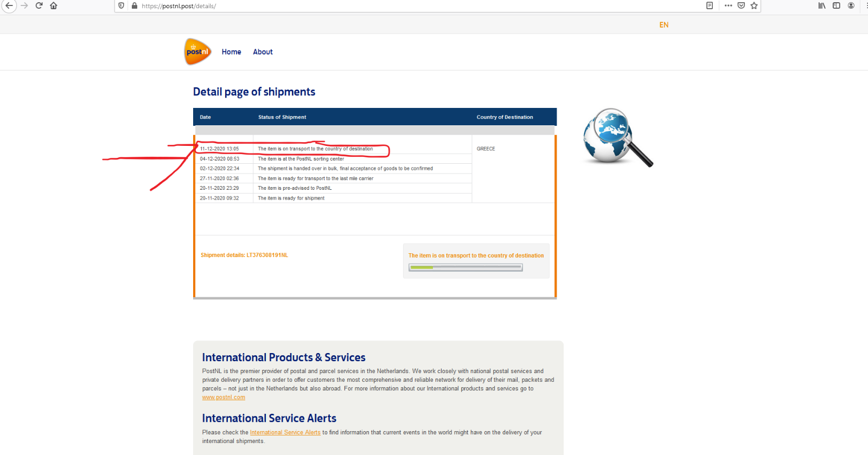Viewport: 868px width, 455px height.
Task: Click the padlock site security icon
Action: pos(135,5)
